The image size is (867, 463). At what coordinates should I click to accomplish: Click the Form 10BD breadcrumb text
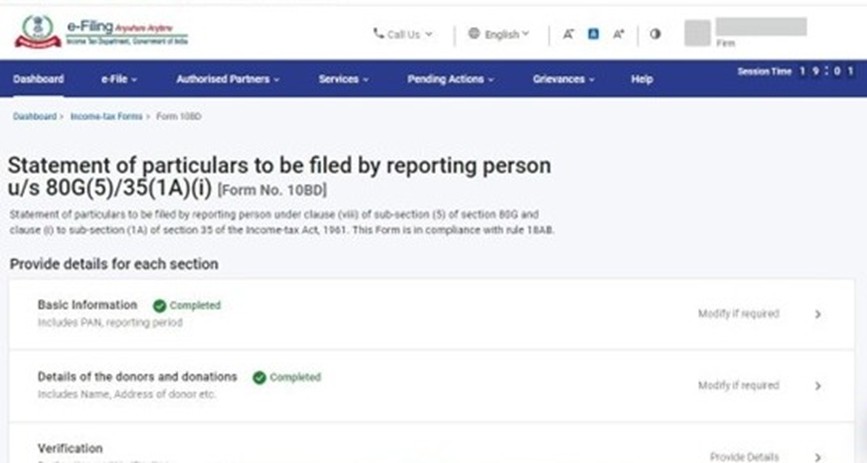179,116
